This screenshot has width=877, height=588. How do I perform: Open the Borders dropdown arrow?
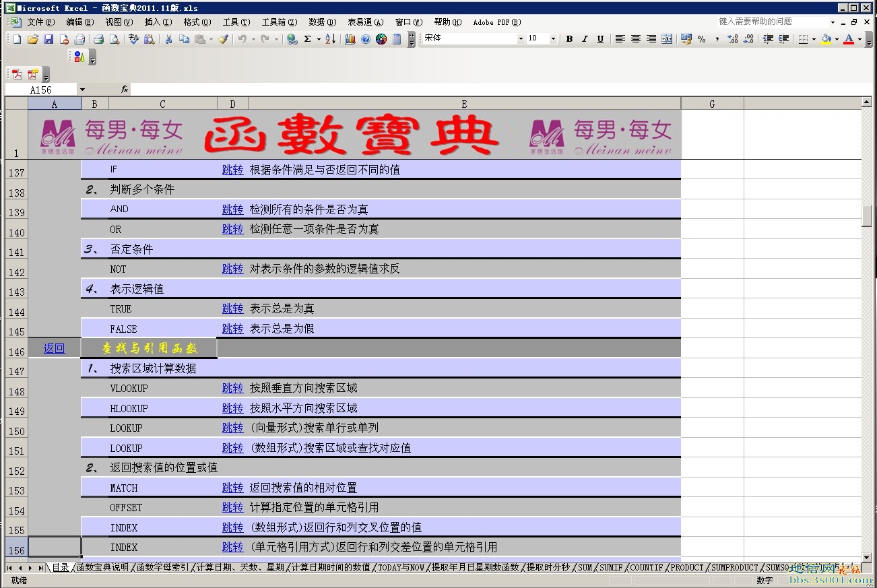(x=814, y=39)
